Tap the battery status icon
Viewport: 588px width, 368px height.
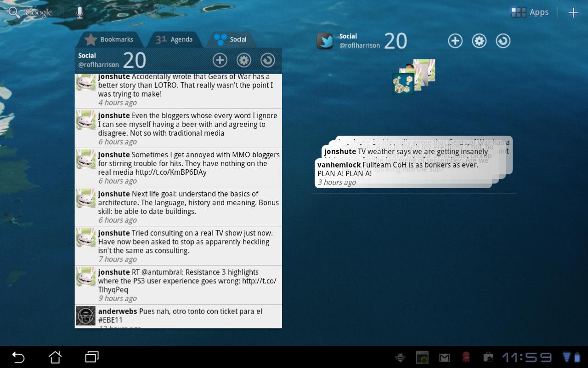tap(578, 357)
